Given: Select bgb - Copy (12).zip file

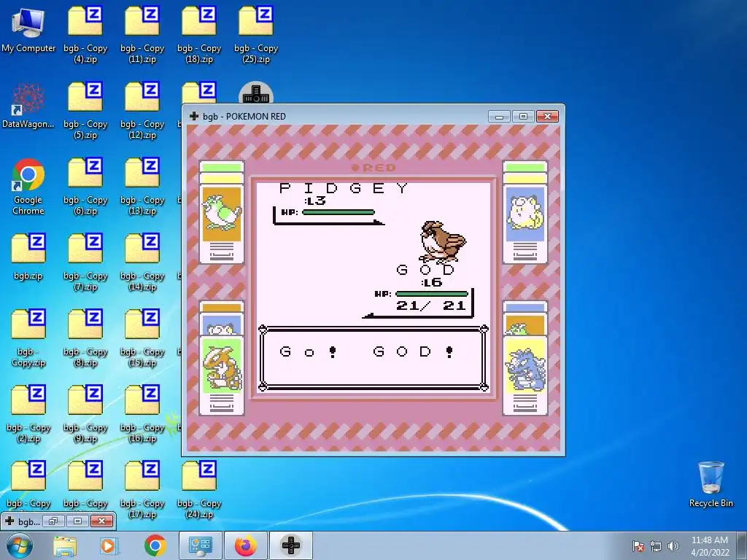Looking at the screenshot, I should [x=142, y=111].
